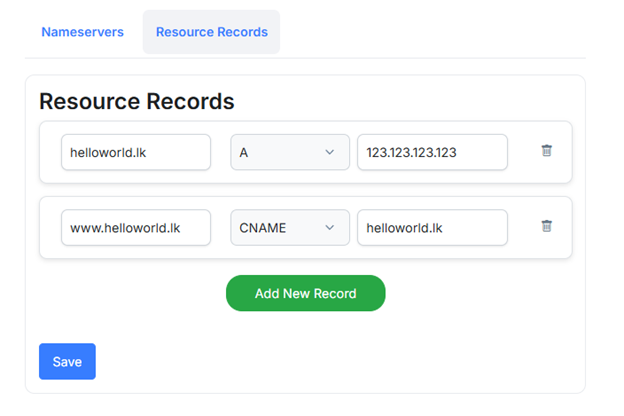Open the CNAME record type dropdown

(x=290, y=228)
